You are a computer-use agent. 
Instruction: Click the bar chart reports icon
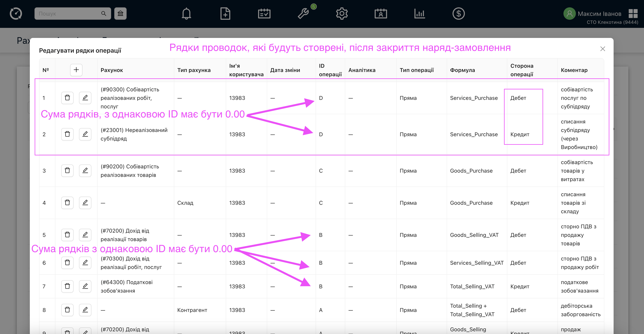[420, 14]
